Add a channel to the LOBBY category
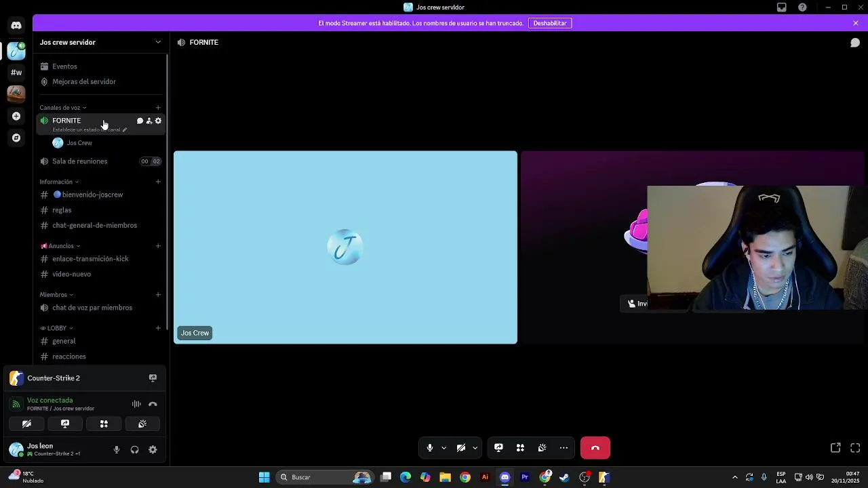Image resolution: width=868 pixels, height=488 pixels. [x=158, y=328]
